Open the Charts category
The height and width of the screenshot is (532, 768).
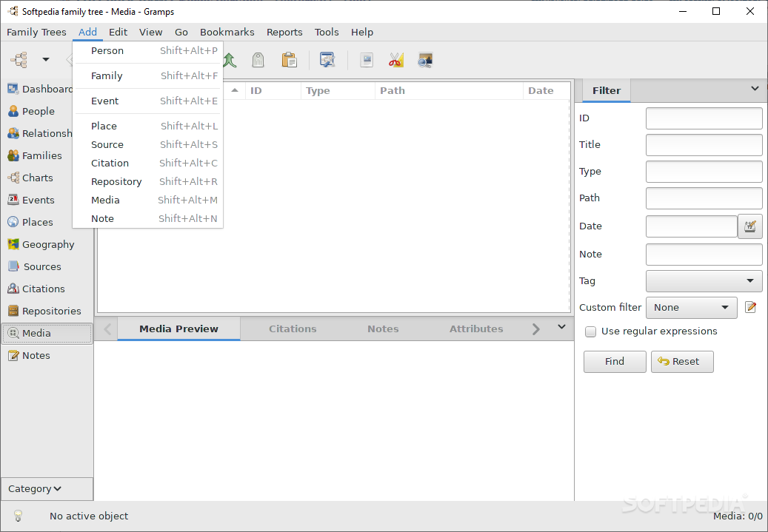click(30, 178)
